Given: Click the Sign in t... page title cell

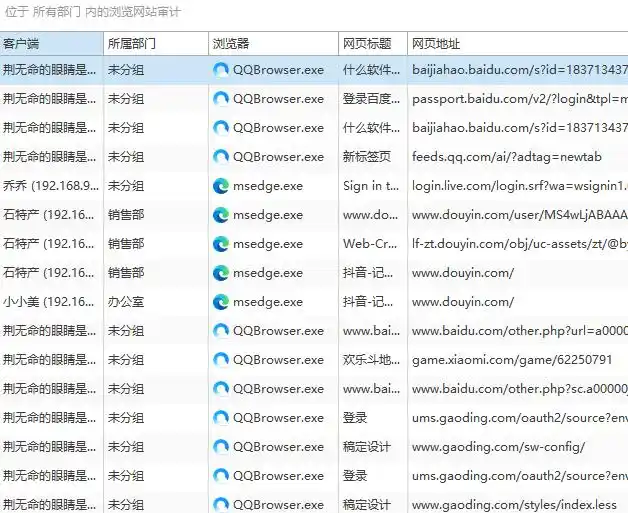Looking at the screenshot, I should (x=371, y=186).
